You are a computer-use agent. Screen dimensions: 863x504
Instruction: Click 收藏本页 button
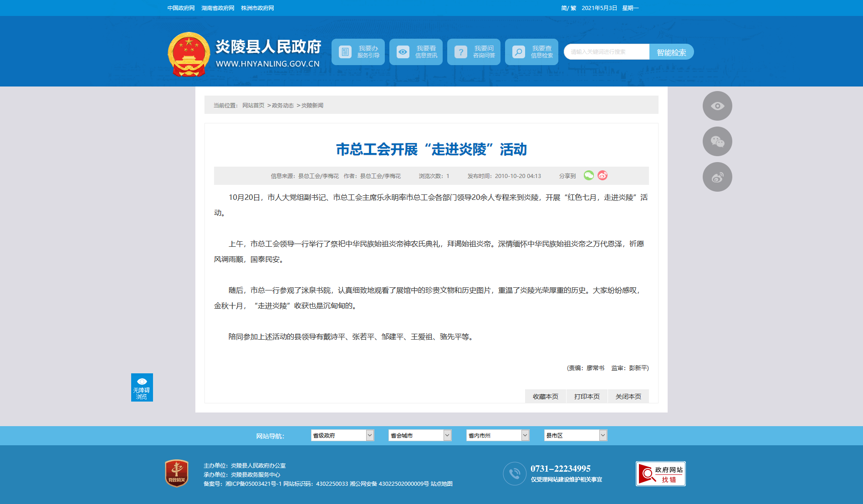(x=546, y=397)
